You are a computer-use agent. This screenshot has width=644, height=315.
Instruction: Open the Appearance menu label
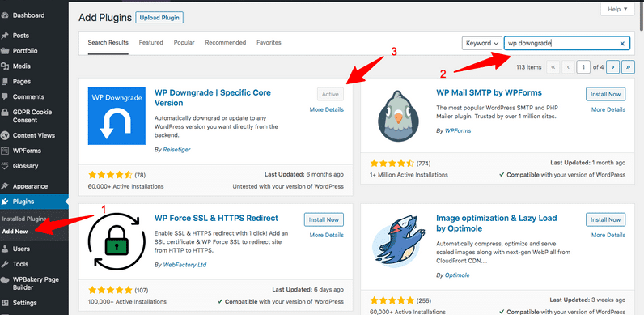click(x=30, y=186)
